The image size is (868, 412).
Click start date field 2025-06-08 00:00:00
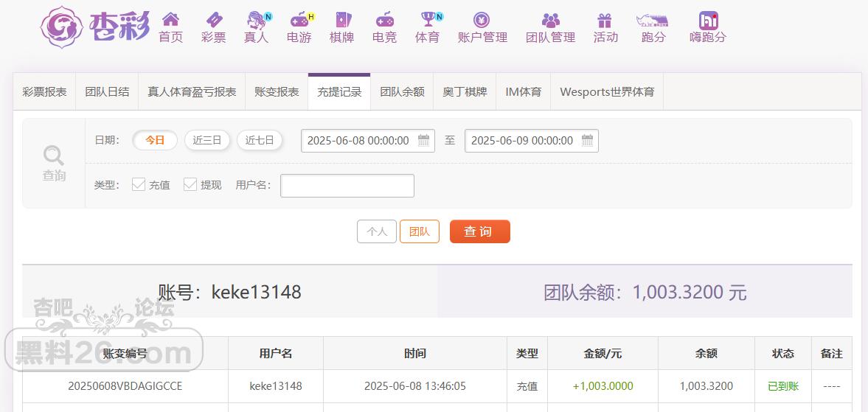(x=368, y=141)
